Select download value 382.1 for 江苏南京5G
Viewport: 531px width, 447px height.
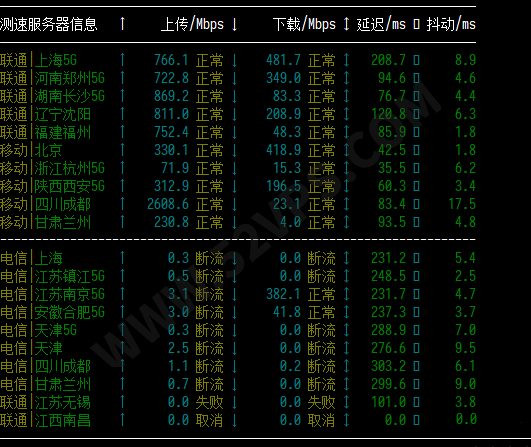283,294
